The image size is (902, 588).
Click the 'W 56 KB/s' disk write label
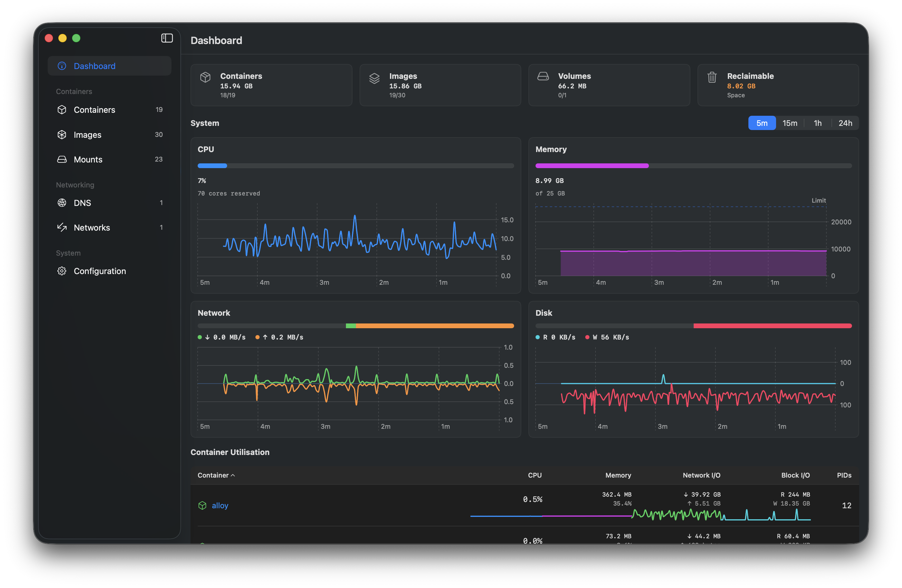611,337
